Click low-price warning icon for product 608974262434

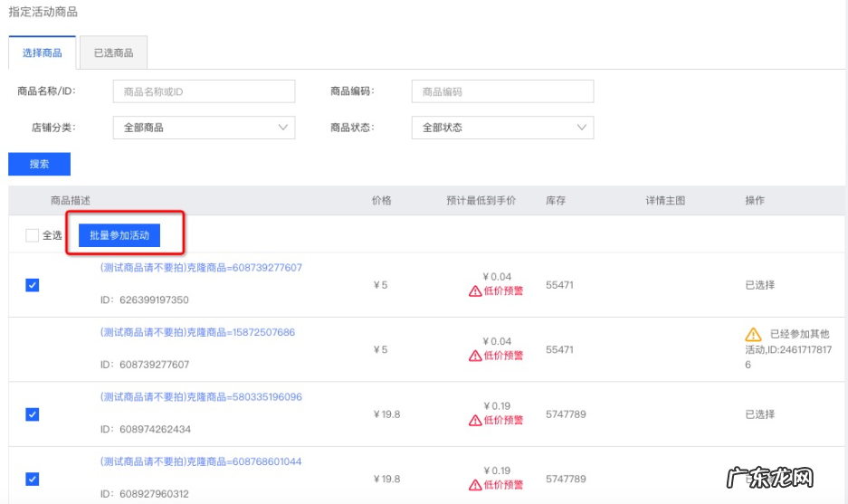(x=475, y=421)
